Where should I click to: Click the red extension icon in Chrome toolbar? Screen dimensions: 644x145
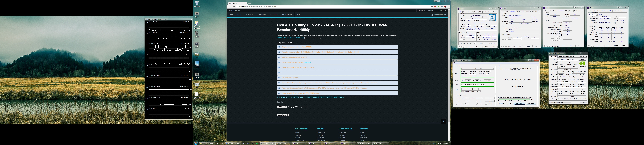click(435, 7)
